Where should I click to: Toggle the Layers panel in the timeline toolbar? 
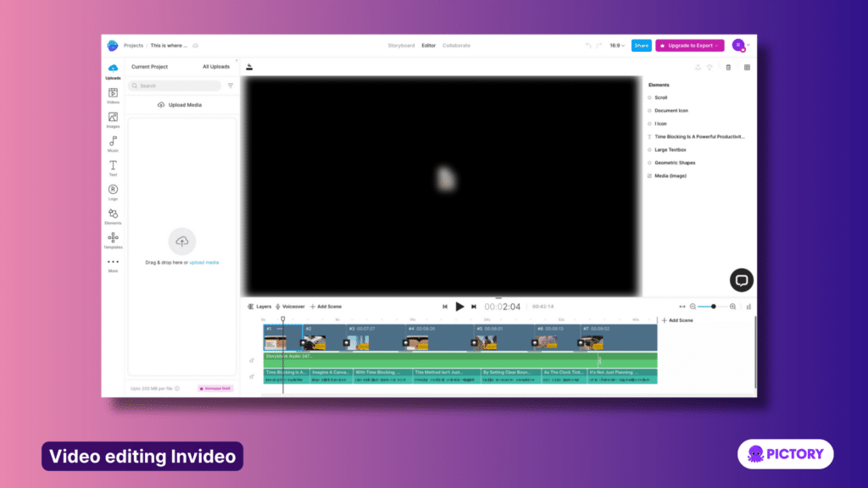259,306
